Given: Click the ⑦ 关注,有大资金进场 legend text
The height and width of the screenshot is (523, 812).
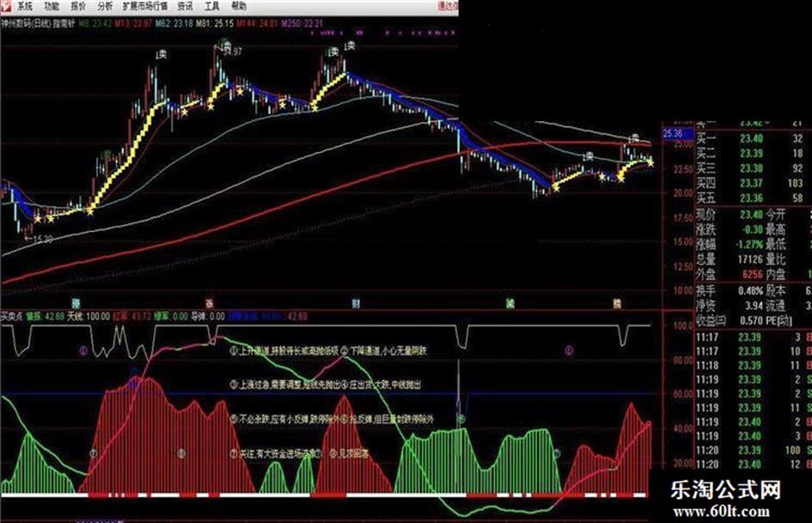Looking at the screenshot, I should click(x=276, y=454).
